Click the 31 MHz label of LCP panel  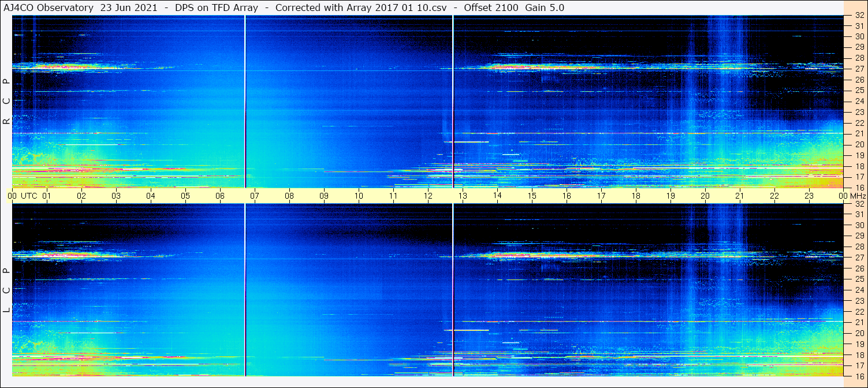pos(859,214)
